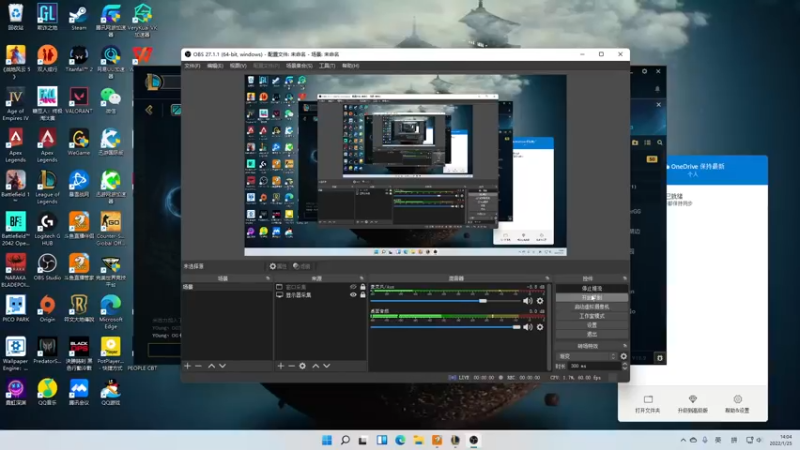Open the Scene Collection menu in OBS

click(x=299, y=66)
